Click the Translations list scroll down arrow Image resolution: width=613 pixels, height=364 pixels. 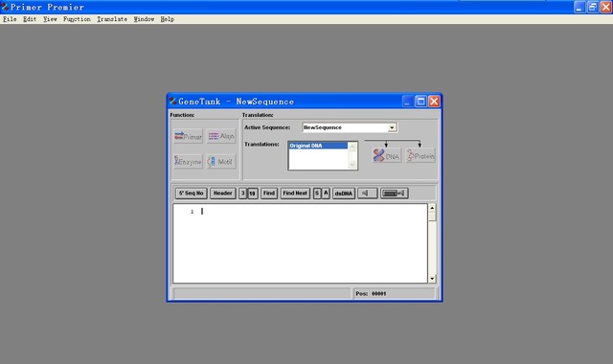coord(352,165)
